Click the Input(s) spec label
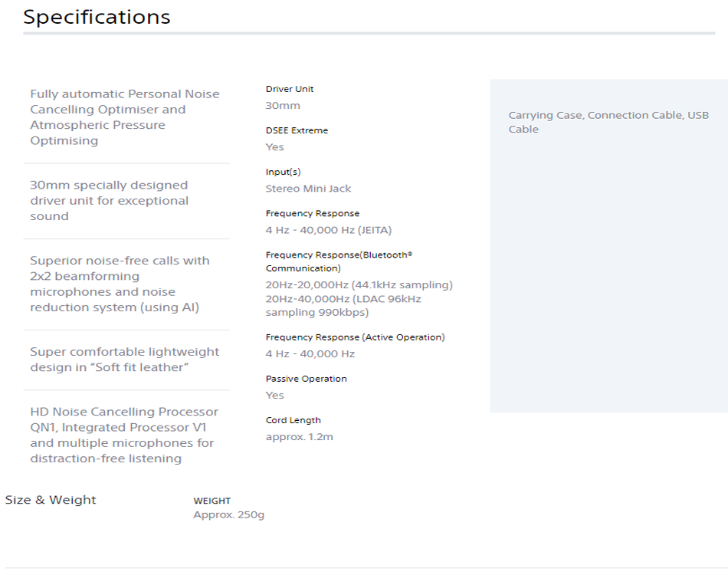This screenshot has width=728, height=575. click(x=284, y=172)
